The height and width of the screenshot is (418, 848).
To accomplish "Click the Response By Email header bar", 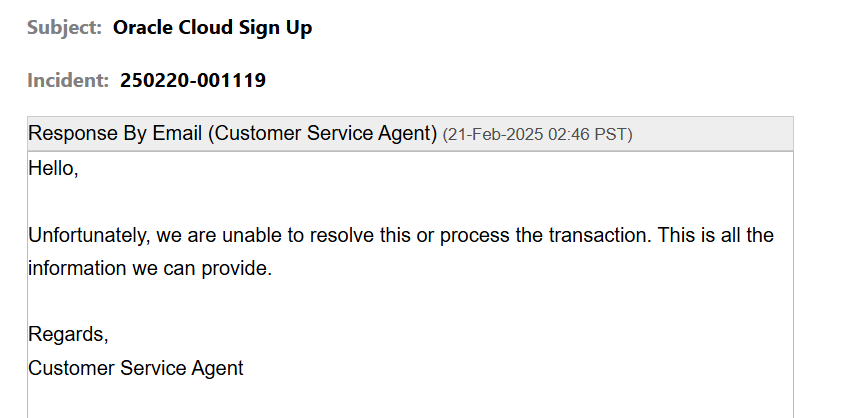I will click(410, 134).
